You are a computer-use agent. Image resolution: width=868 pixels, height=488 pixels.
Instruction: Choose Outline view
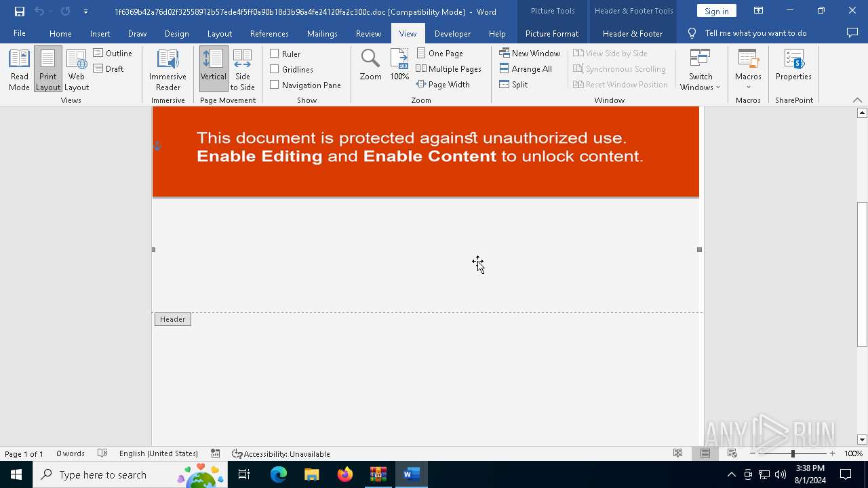(113, 53)
